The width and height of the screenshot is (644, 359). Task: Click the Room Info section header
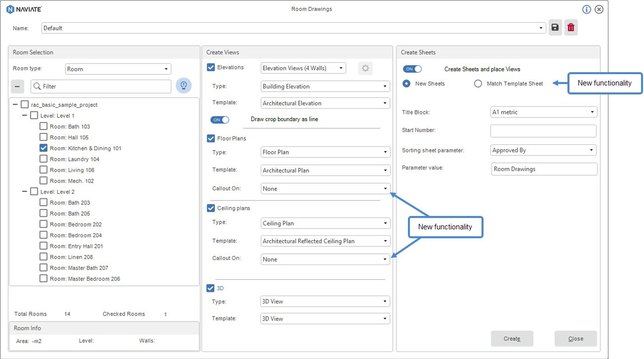[x=27, y=328]
